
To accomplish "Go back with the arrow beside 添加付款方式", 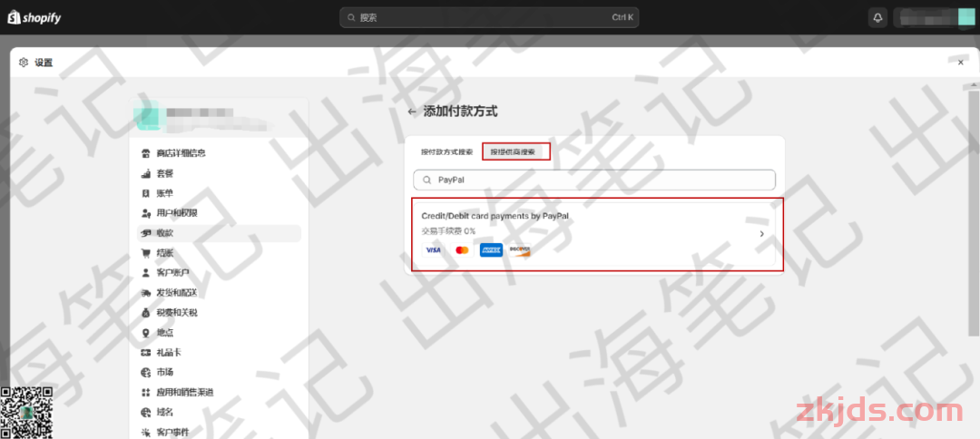I will coord(411,112).
